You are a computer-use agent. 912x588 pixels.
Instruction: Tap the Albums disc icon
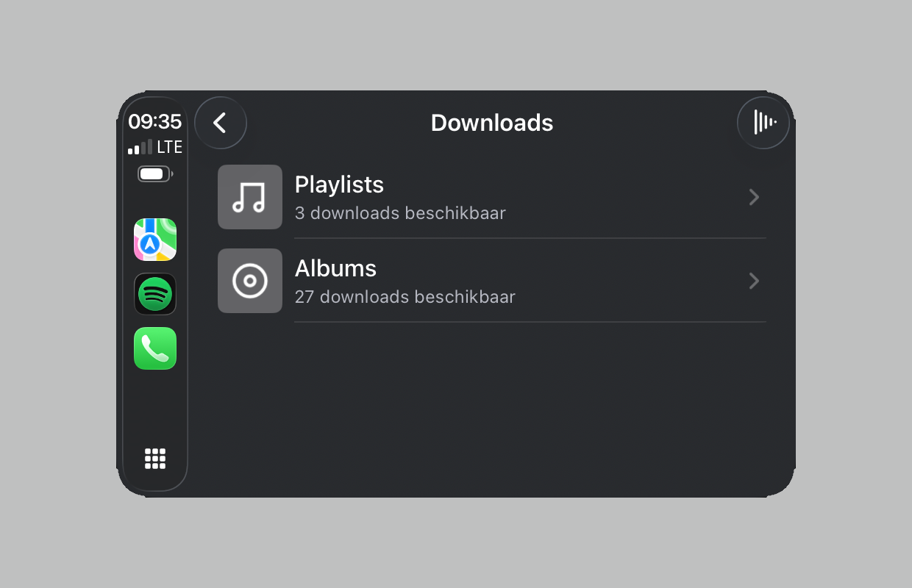click(250, 281)
